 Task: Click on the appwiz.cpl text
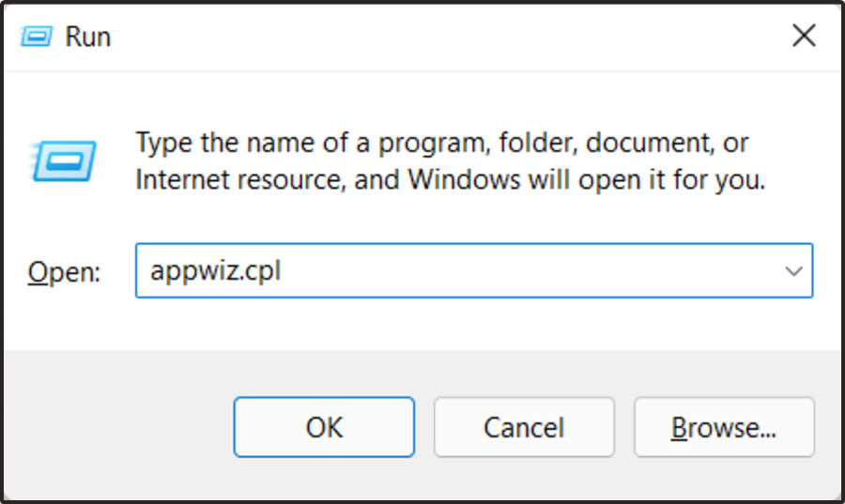(215, 271)
